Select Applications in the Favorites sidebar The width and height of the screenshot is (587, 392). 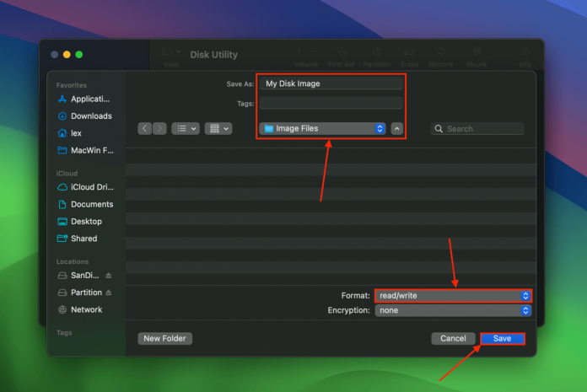(x=90, y=99)
